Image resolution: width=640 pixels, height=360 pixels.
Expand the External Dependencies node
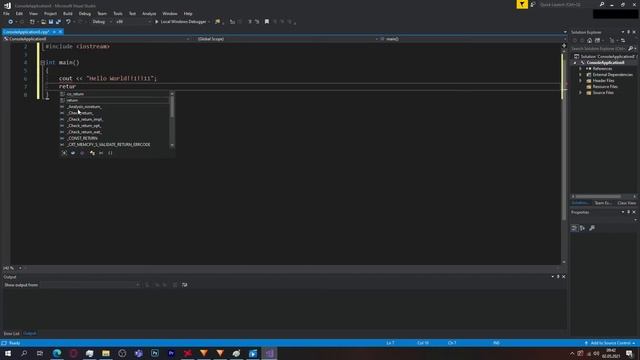[580, 75]
